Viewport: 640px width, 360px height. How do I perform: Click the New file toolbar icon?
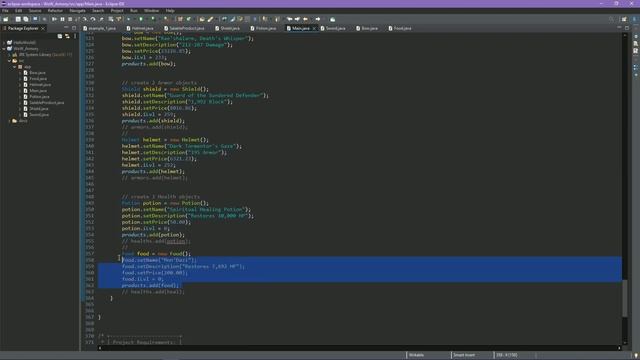coord(6,19)
